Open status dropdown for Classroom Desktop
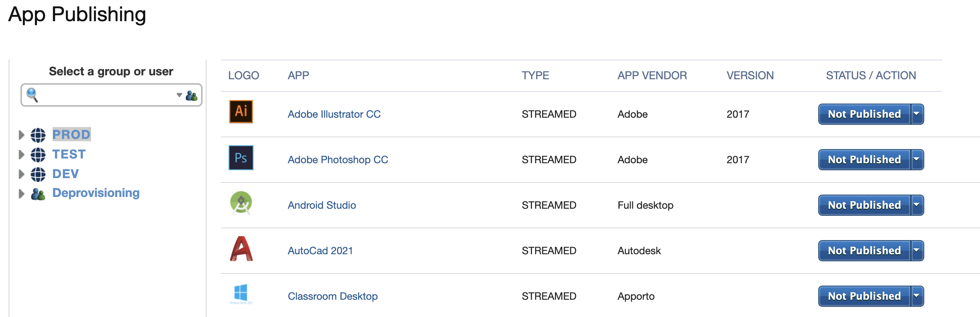This screenshot has width=980, height=317. coord(917,296)
